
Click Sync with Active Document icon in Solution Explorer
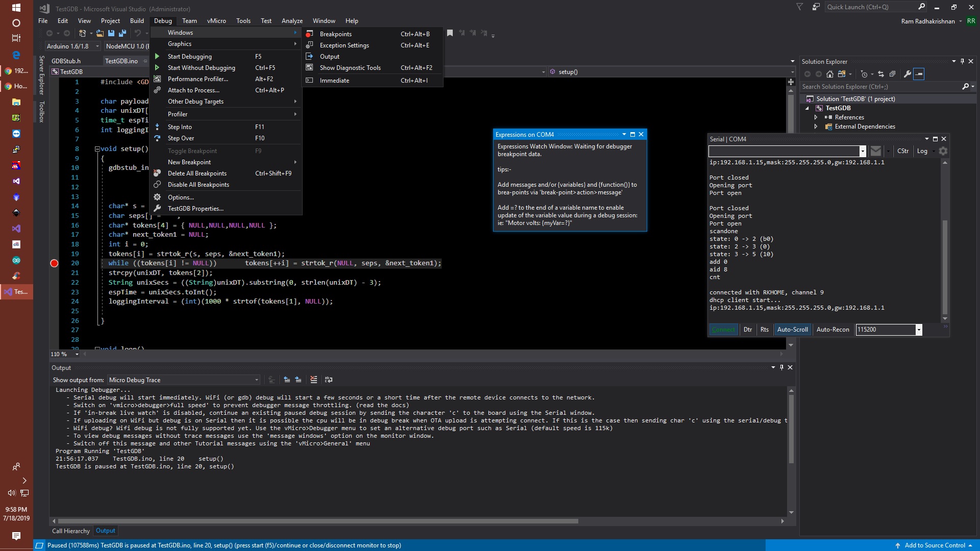click(x=881, y=74)
